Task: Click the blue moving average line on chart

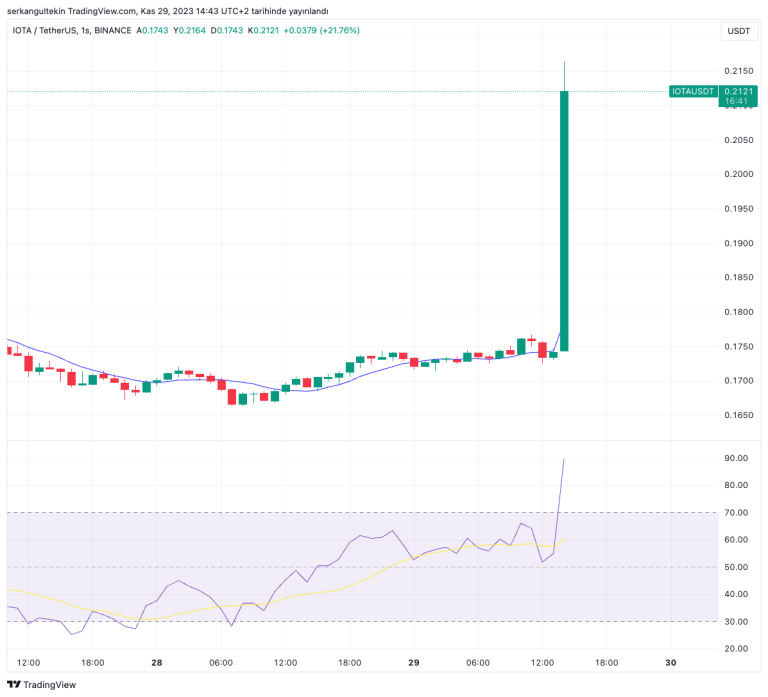Action: tap(250, 383)
